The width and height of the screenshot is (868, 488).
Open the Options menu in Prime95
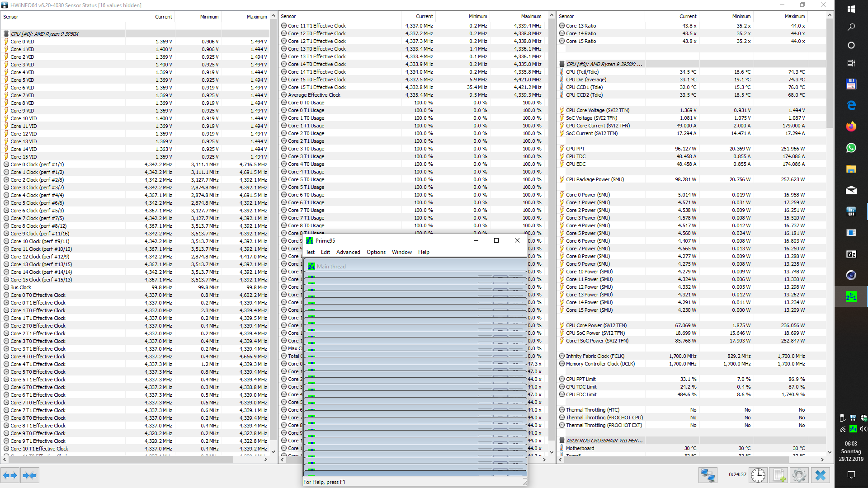click(376, 252)
